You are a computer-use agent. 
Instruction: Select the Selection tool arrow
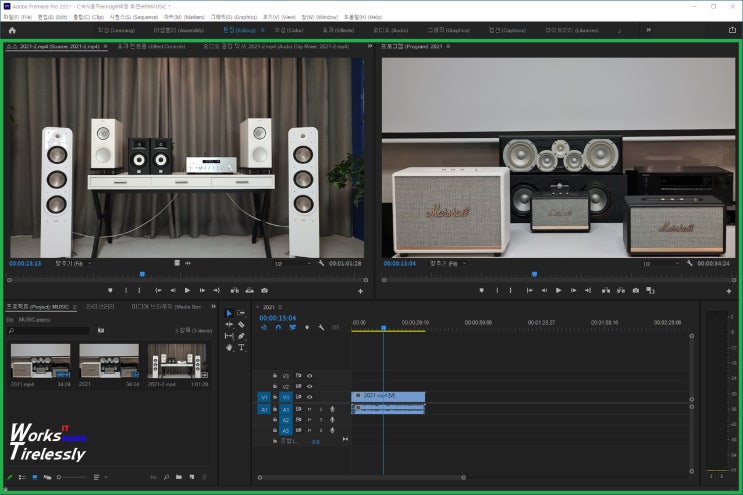(229, 314)
